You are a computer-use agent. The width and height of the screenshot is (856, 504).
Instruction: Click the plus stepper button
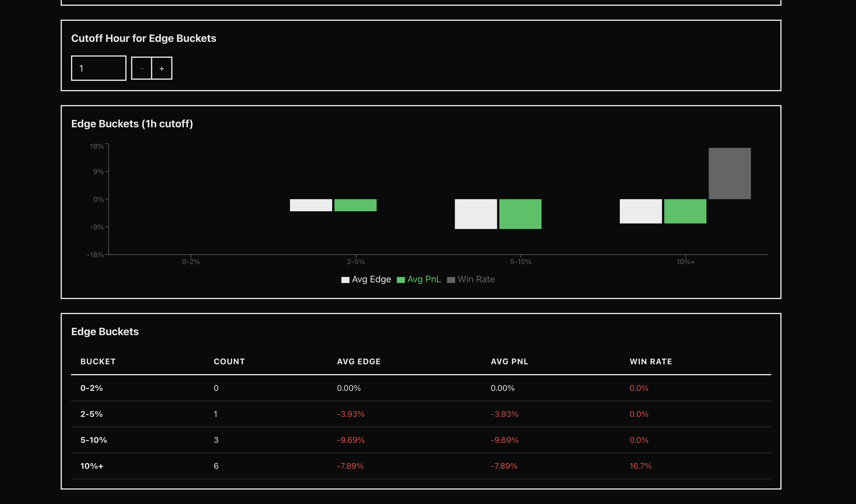click(x=162, y=69)
